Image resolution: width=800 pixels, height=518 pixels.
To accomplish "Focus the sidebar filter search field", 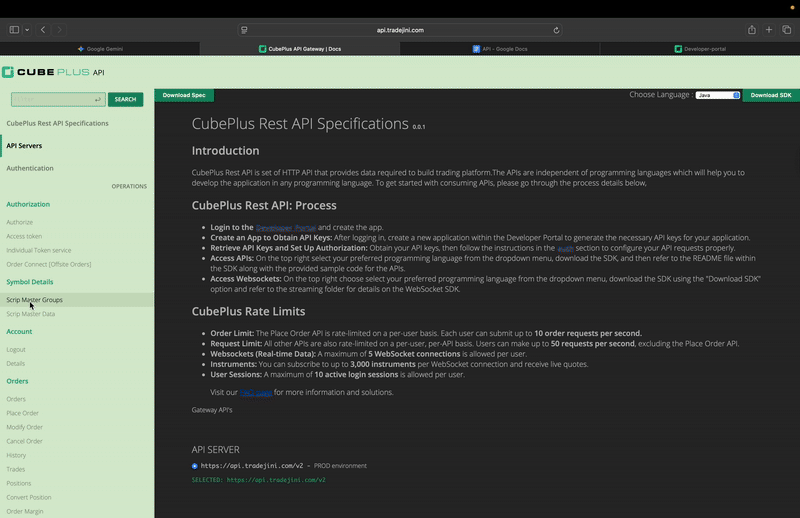I will (58, 99).
